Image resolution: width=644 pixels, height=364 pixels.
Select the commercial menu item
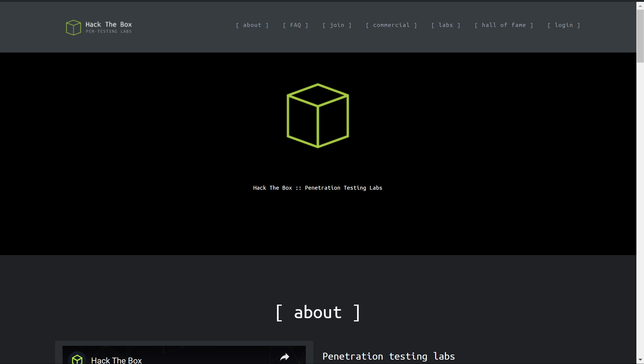pyautogui.click(x=391, y=25)
